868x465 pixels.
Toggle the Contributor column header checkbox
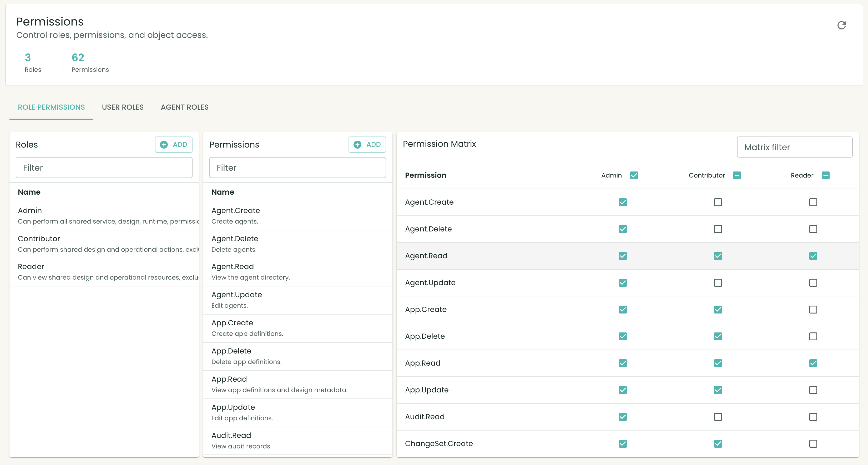tap(736, 175)
